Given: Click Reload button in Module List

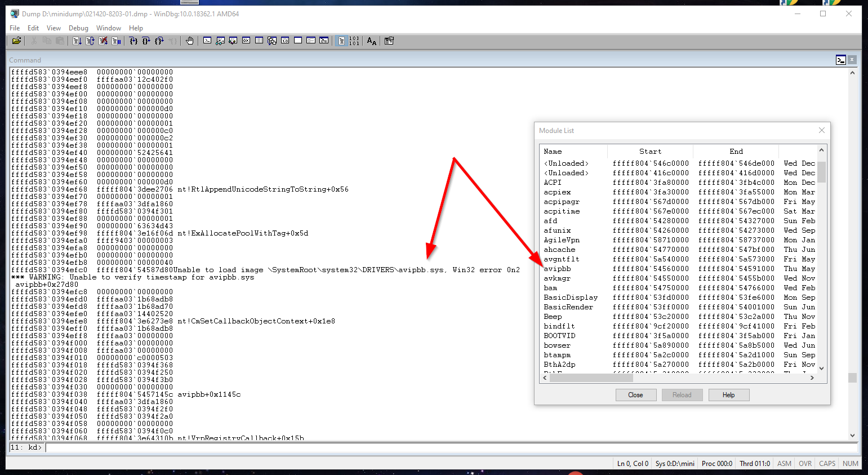Looking at the screenshot, I should pyautogui.click(x=682, y=395).
